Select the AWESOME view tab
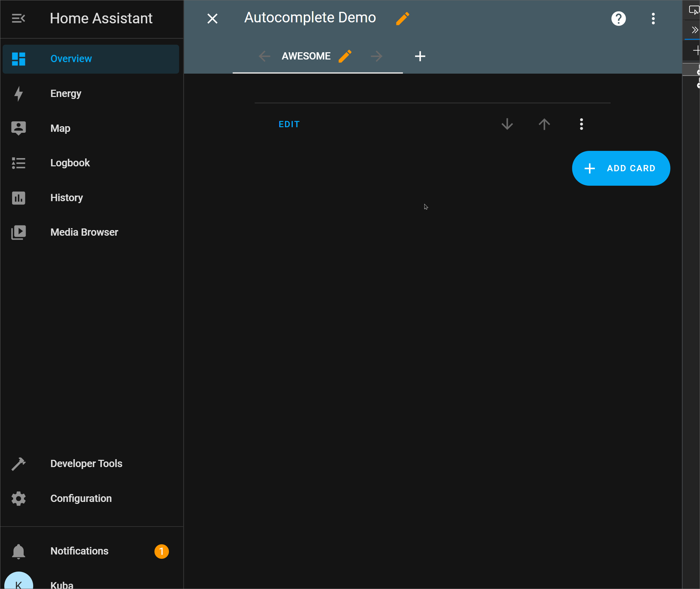Screen dimensions: 700x589 coord(306,56)
